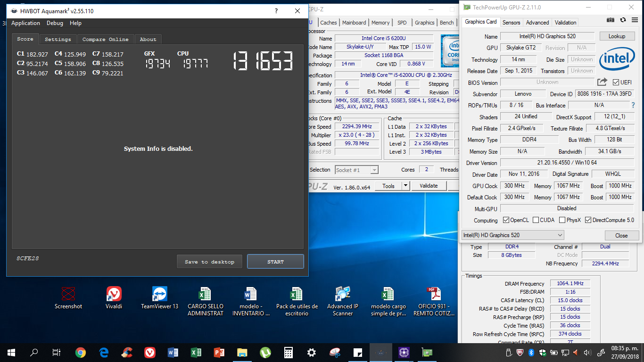Switch to the Sensors tab in GPU-Z
Image resolution: width=644 pixels, height=362 pixels.
coord(511,23)
